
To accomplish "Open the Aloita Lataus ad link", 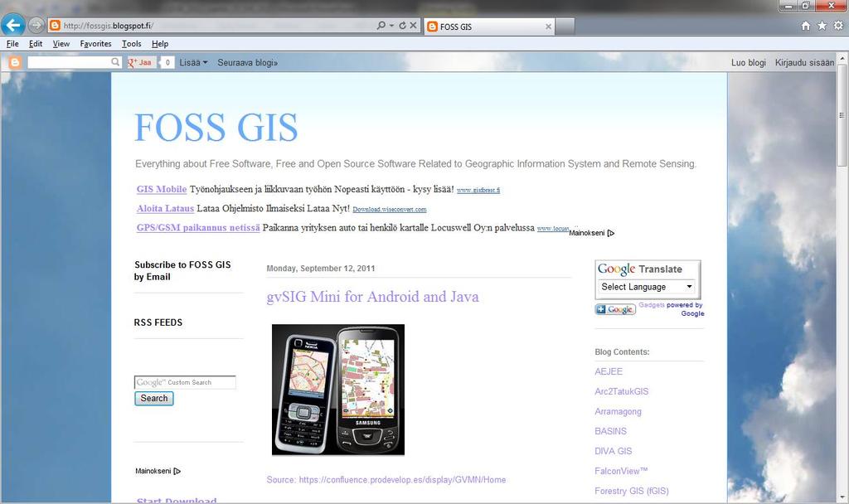I will pos(165,208).
